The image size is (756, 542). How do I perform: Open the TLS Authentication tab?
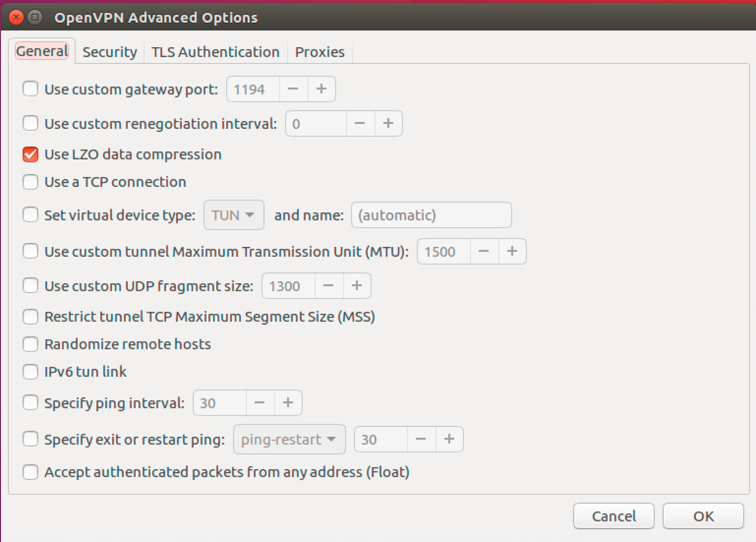click(x=215, y=52)
